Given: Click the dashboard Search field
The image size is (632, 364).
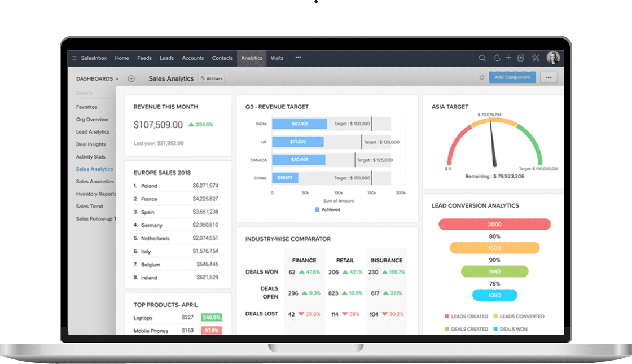Looking at the screenshot, I should point(95,93).
